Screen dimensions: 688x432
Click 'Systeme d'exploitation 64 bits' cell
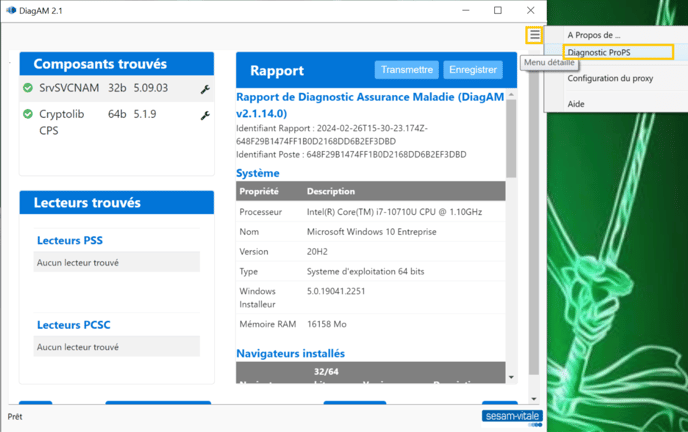click(366, 271)
